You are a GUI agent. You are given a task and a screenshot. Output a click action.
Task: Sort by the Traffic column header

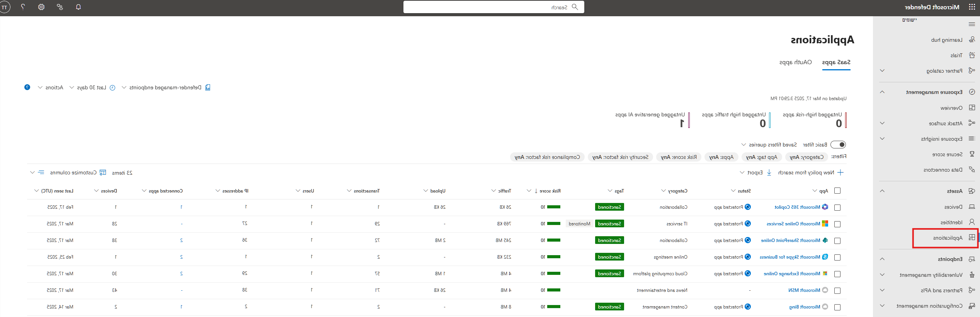[x=504, y=191]
